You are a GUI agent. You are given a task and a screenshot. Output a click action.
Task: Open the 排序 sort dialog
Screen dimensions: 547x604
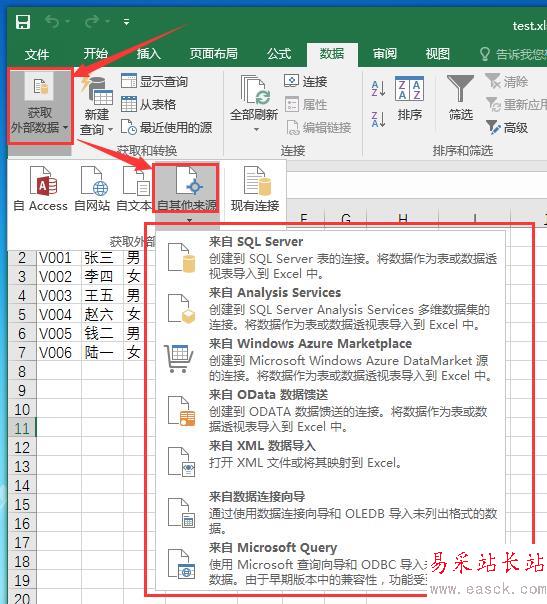click(x=409, y=99)
